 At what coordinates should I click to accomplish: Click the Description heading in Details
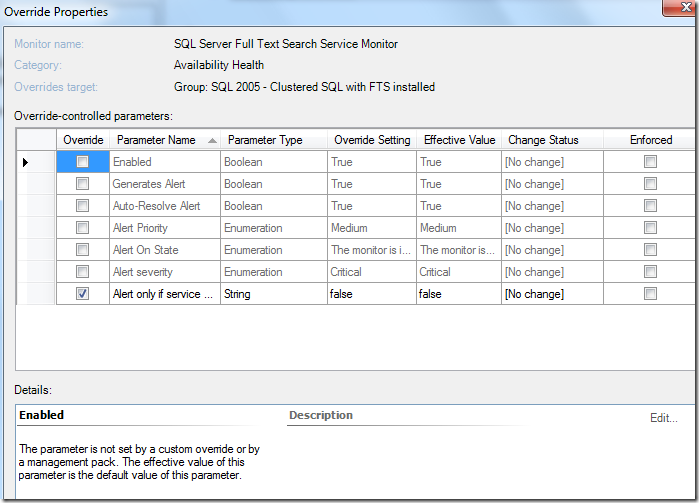point(321,415)
